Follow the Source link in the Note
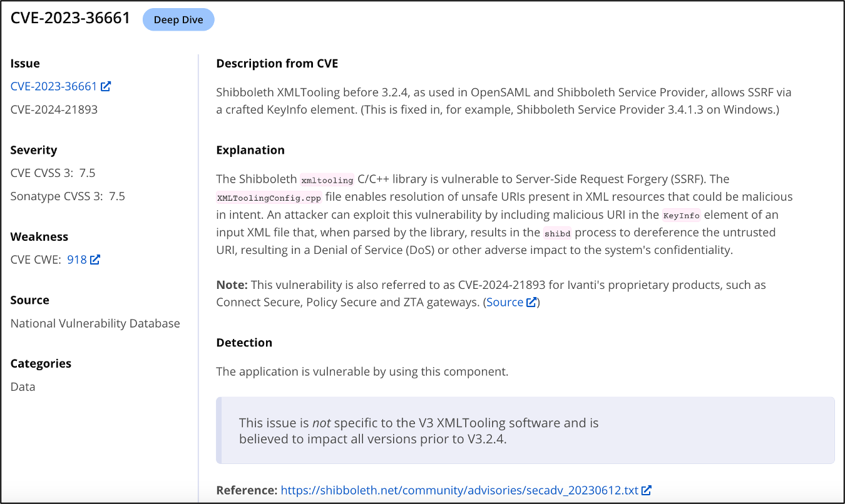This screenshot has height=504, width=845. tap(504, 303)
